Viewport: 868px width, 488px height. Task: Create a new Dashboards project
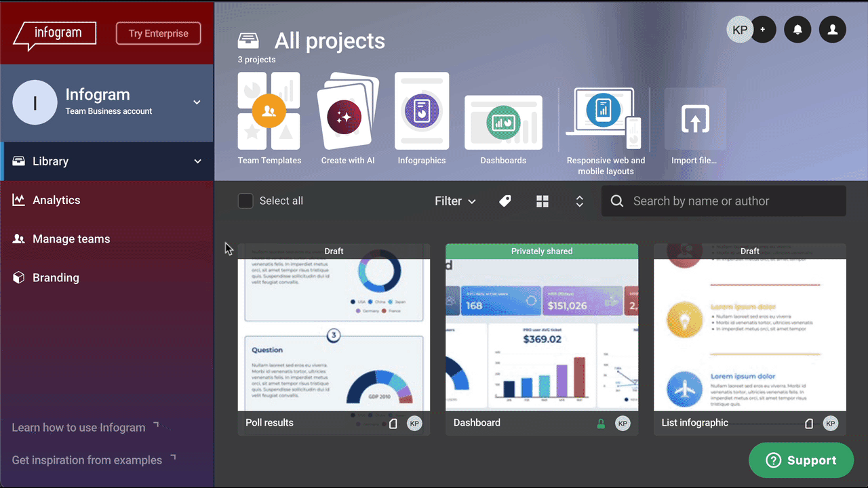coord(503,130)
